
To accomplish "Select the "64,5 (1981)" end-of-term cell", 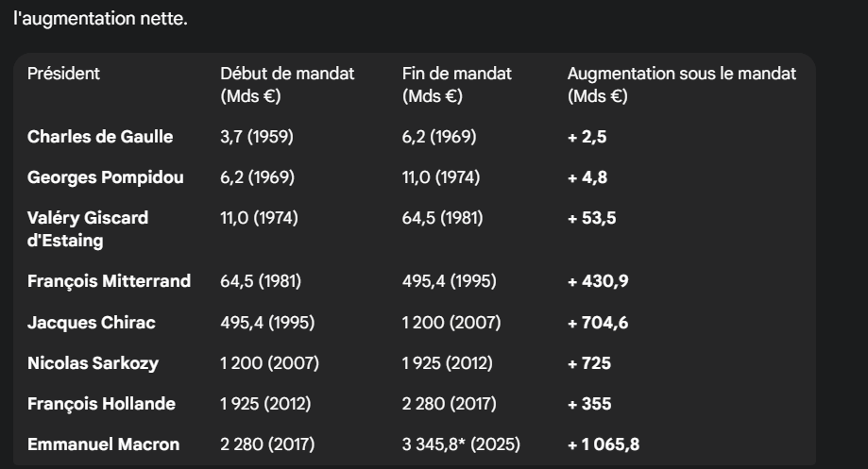I will pos(442,219).
